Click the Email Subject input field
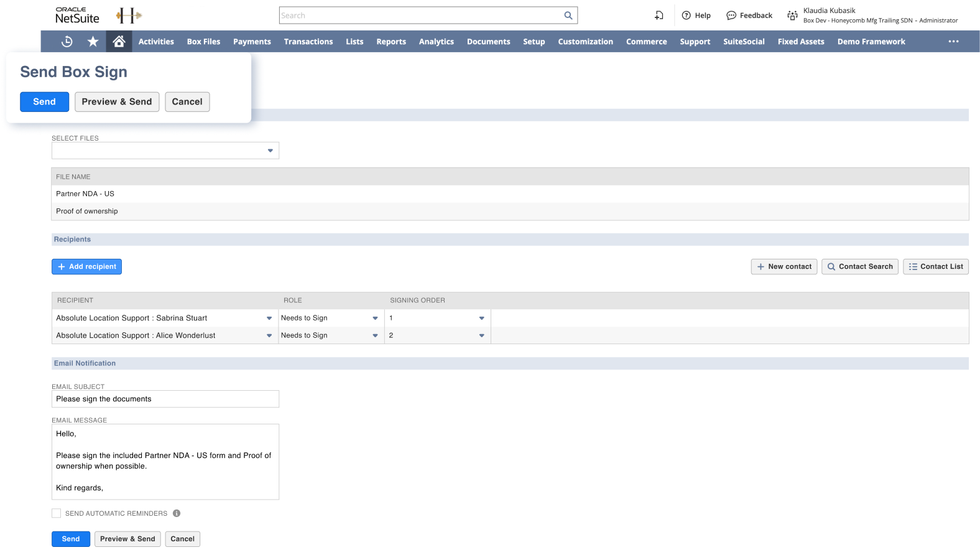The image size is (980, 560). [165, 399]
